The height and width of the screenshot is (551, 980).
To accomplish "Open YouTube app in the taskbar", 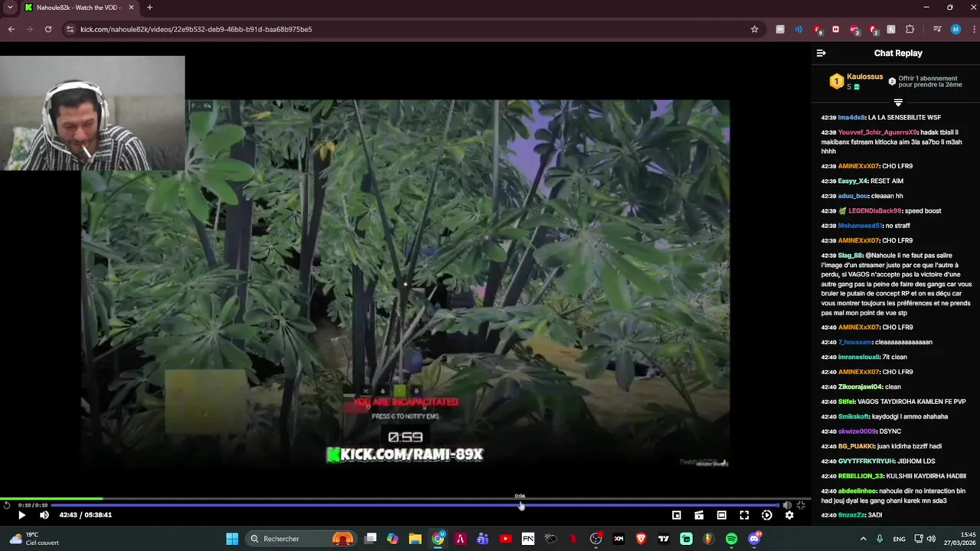I will [505, 539].
